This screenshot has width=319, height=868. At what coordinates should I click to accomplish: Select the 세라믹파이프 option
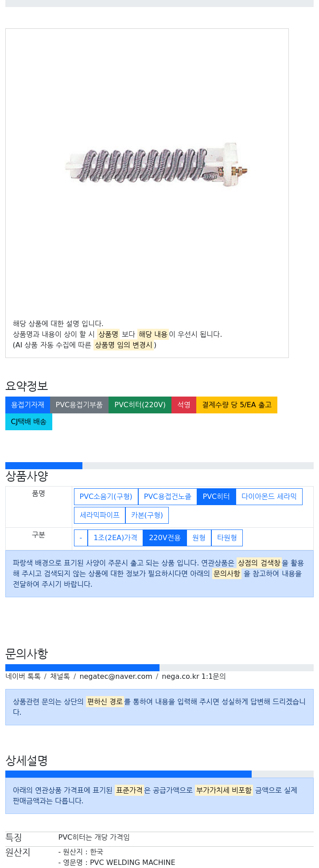pyautogui.click(x=100, y=515)
